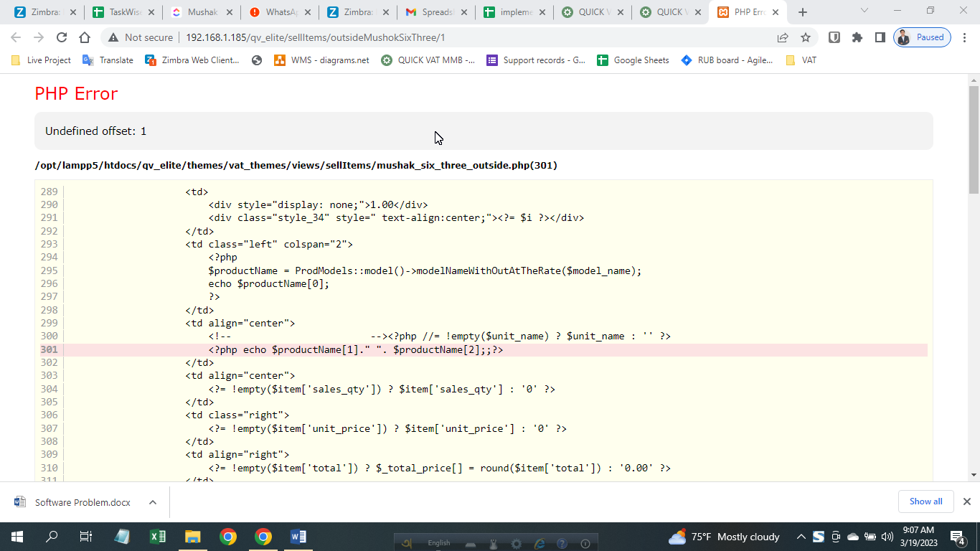This screenshot has width=980, height=551.
Task: Show hidden system tray icons
Action: 801,537
